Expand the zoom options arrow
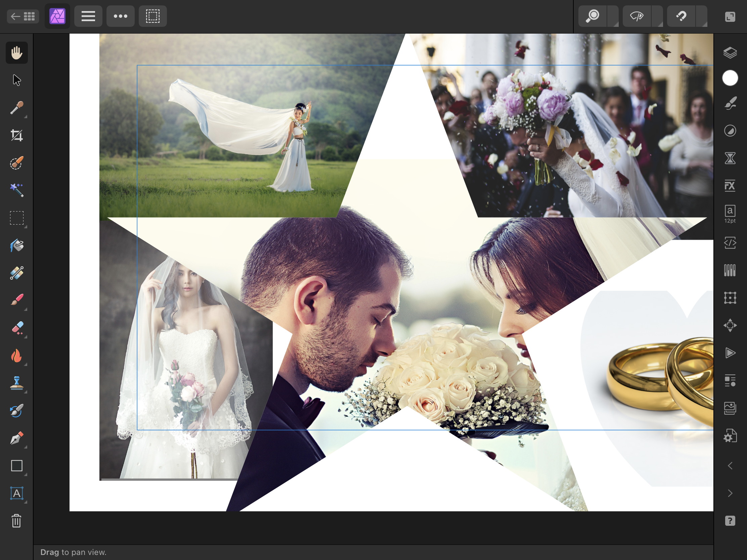 [613, 16]
